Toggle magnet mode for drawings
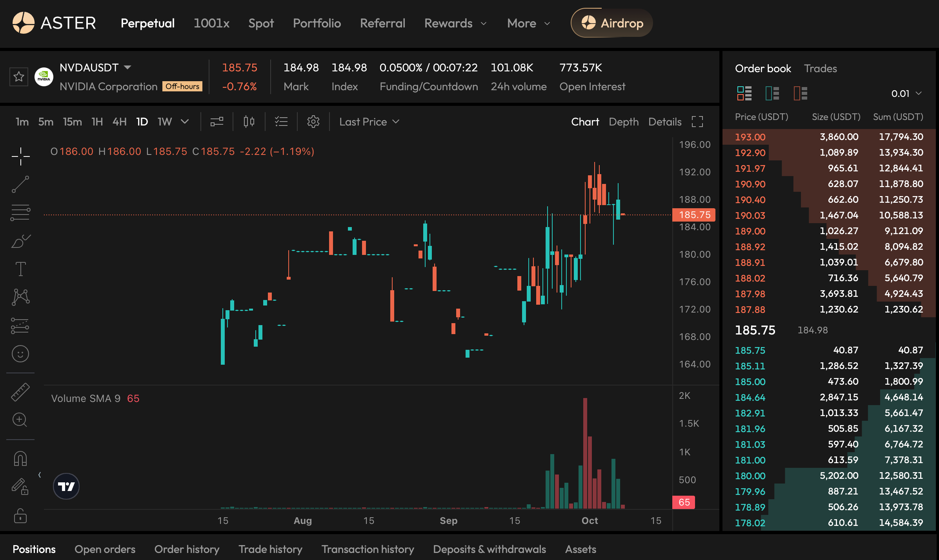This screenshot has width=939, height=560. coord(20,458)
